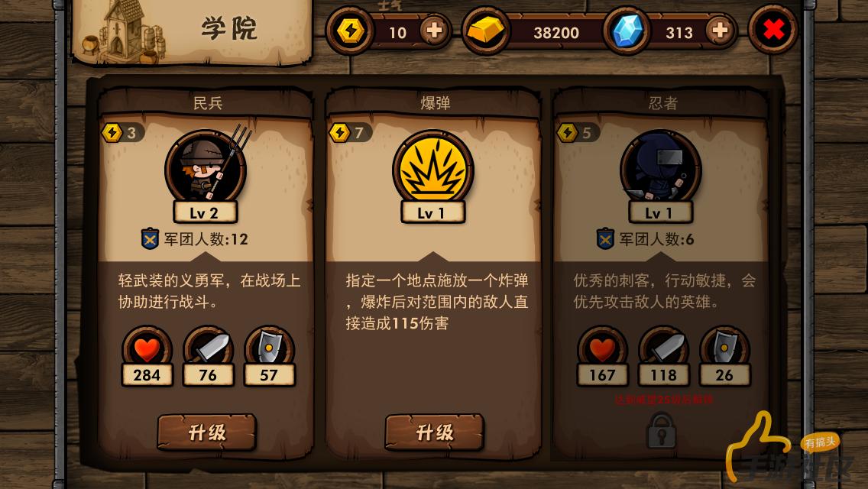This screenshot has width=868, height=489.
Task: Click the 学院 academy title banner
Action: point(192,32)
